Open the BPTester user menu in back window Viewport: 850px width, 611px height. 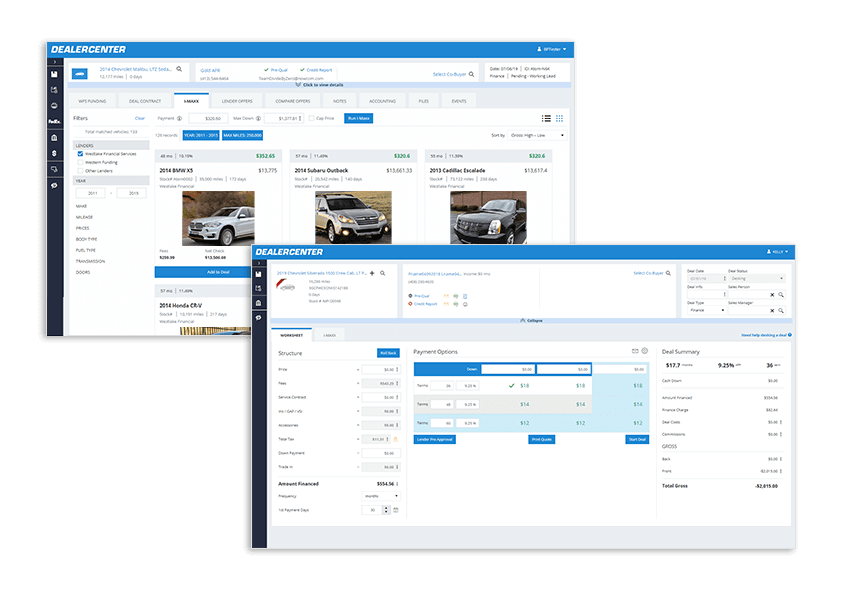(551, 49)
